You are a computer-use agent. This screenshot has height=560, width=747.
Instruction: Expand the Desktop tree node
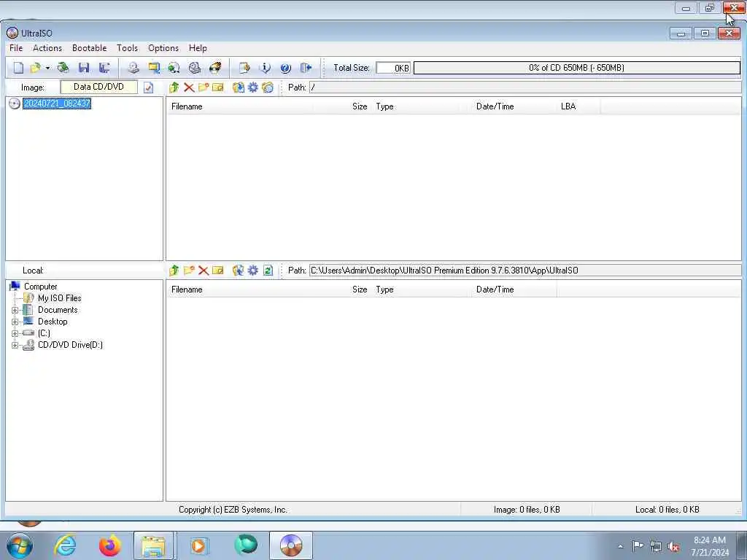(x=15, y=322)
